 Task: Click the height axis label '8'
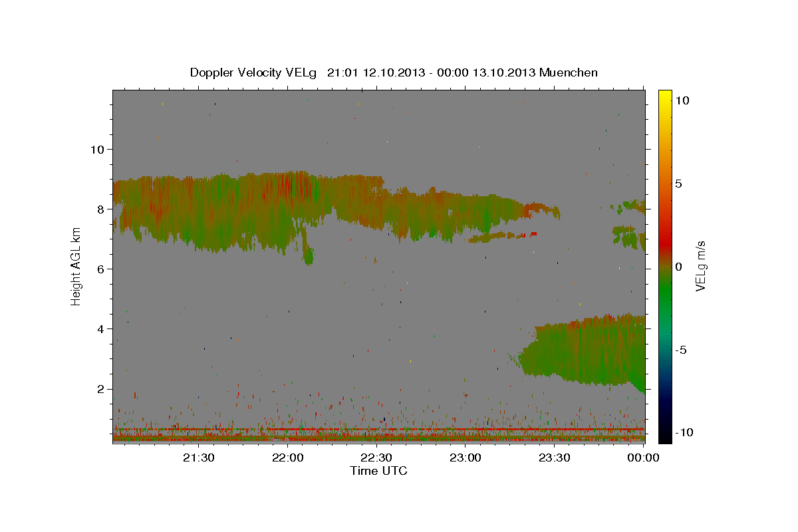pos(100,209)
